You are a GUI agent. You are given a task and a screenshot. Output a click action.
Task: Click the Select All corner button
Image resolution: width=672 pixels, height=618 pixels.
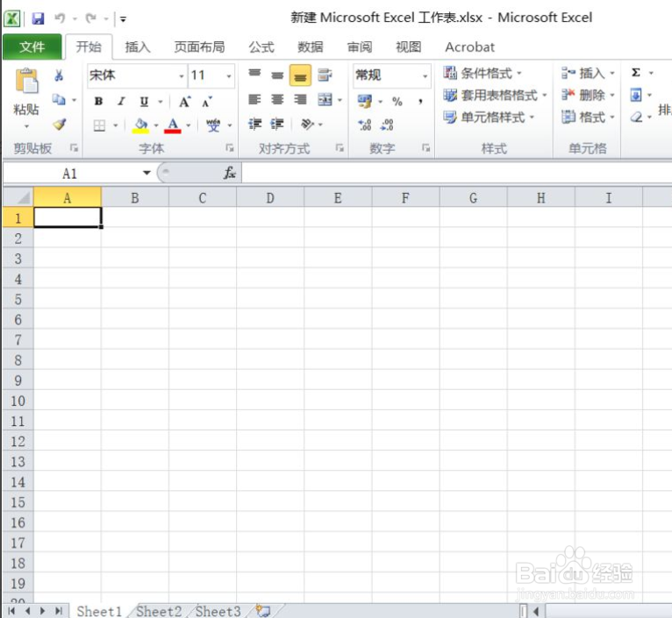pyautogui.click(x=18, y=197)
